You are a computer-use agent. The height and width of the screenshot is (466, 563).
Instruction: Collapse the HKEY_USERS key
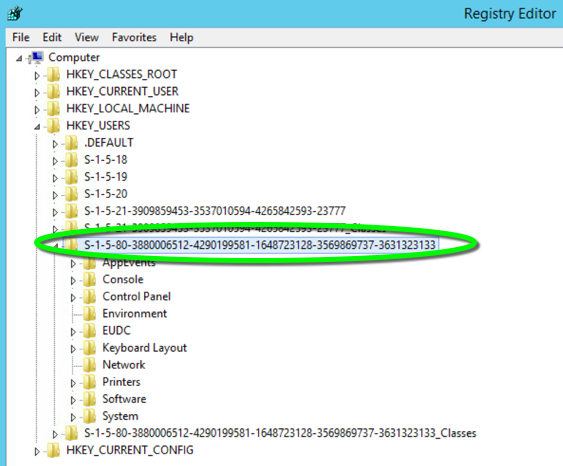pos(37,127)
